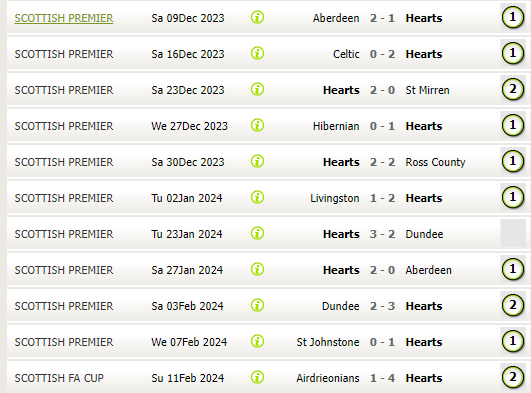The height and width of the screenshot is (393, 531).
Task: Click the Celtic team name
Action: [346, 54]
